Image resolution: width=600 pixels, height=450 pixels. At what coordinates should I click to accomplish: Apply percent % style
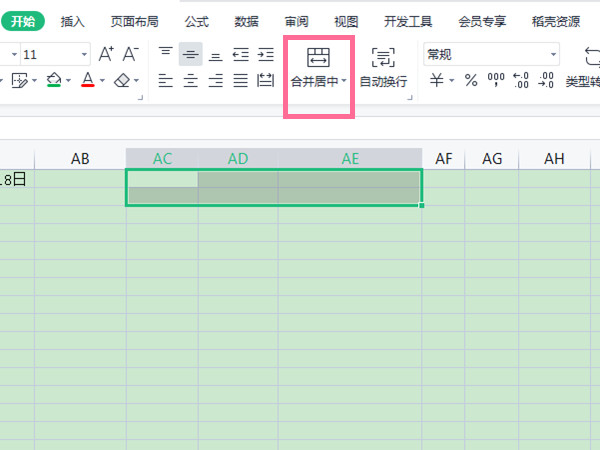tap(471, 80)
